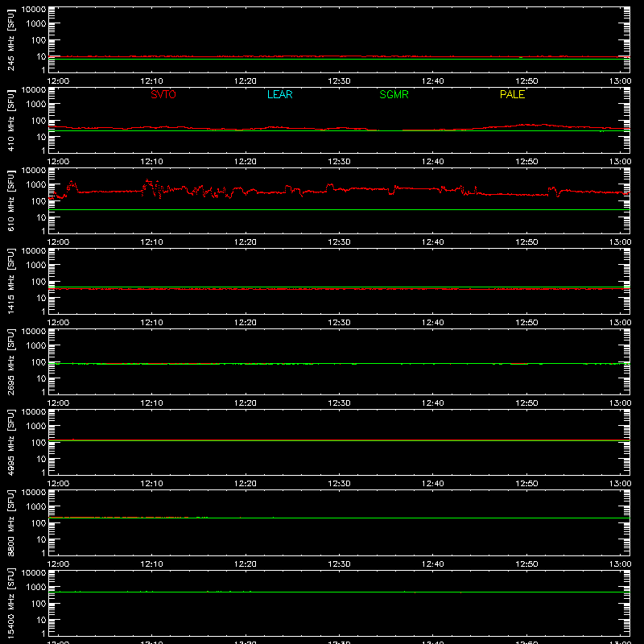Screen dimensions: 644x644
Task: Click 12:10 tick under the 245 MHz plot
Action: (151, 81)
